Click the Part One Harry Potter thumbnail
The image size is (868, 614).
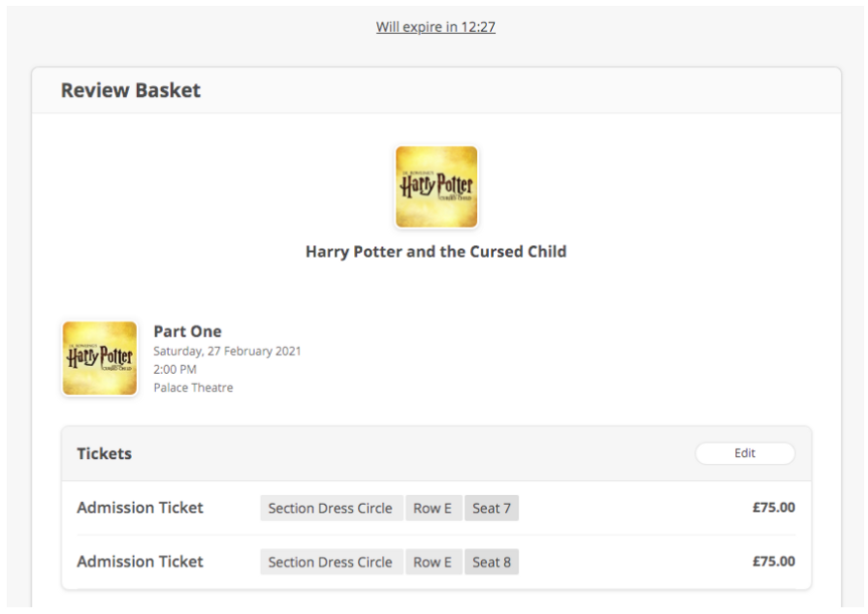[x=99, y=358]
